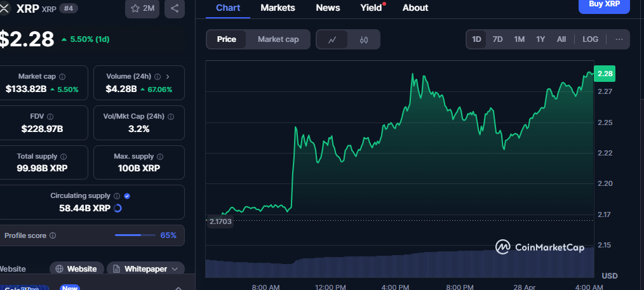Select the 1Y time range
644x290 pixels.
click(540, 39)
